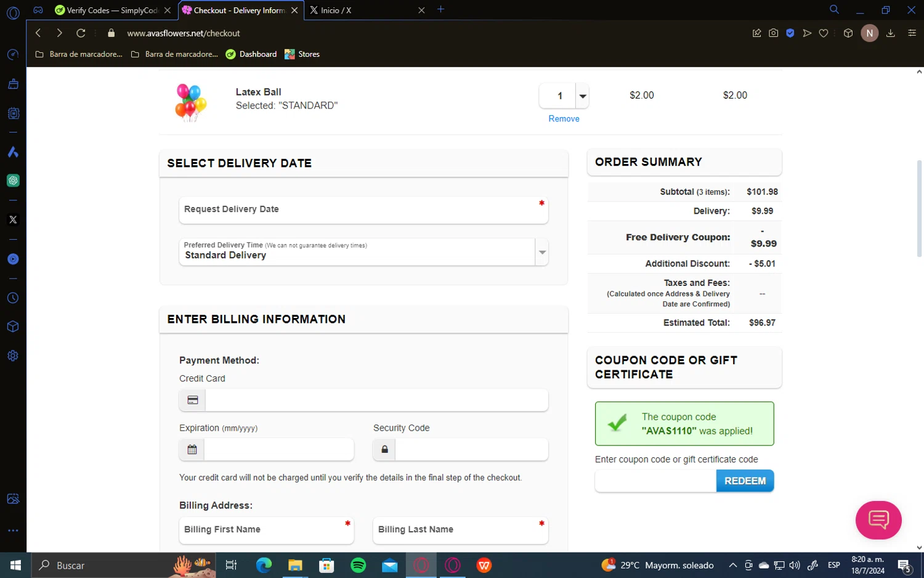Viewport: 924px width, 578px height.
Task: View site security lock information
Action: coord(111,33)
